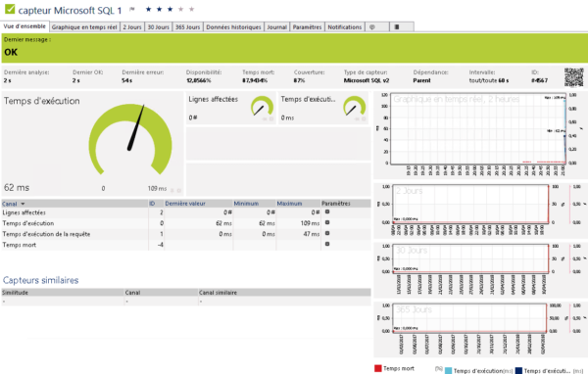The width and height of the screenshot is (588, 374).
Task: Open settings for Temps d'exécution de la requête
Action: click(x=327, y=233)
